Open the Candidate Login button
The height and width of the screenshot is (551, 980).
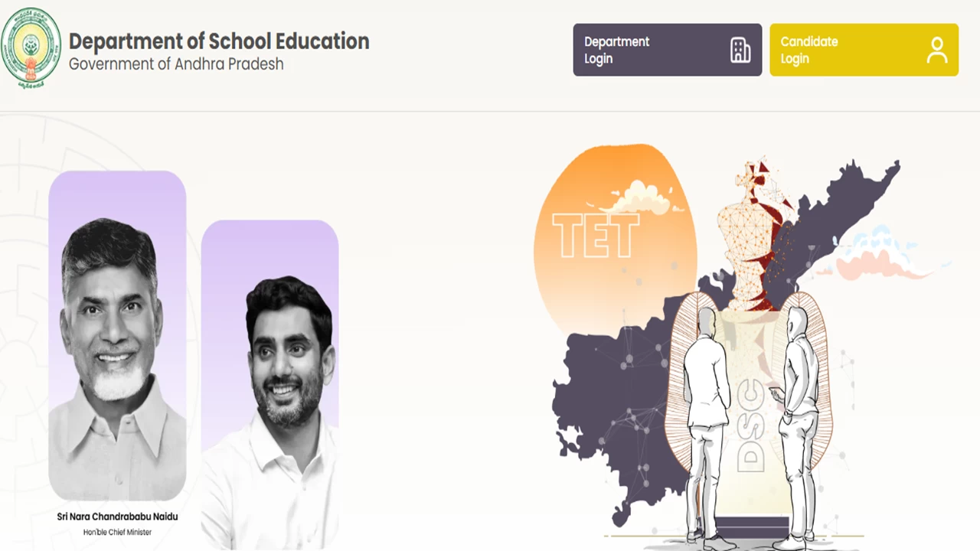click(x=864, y=50)
